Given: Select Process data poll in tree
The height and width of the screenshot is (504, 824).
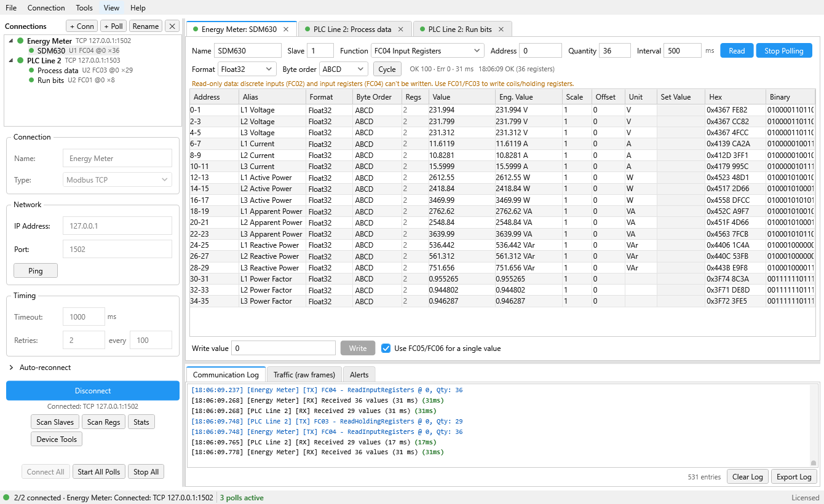Looking at the screenshot, I should [81, 71].
